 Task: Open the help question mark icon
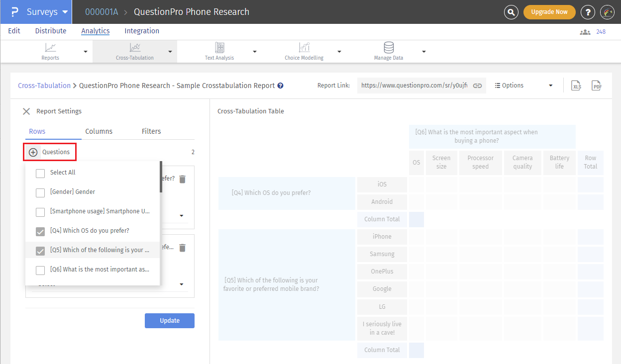click(x=588, y=12)
